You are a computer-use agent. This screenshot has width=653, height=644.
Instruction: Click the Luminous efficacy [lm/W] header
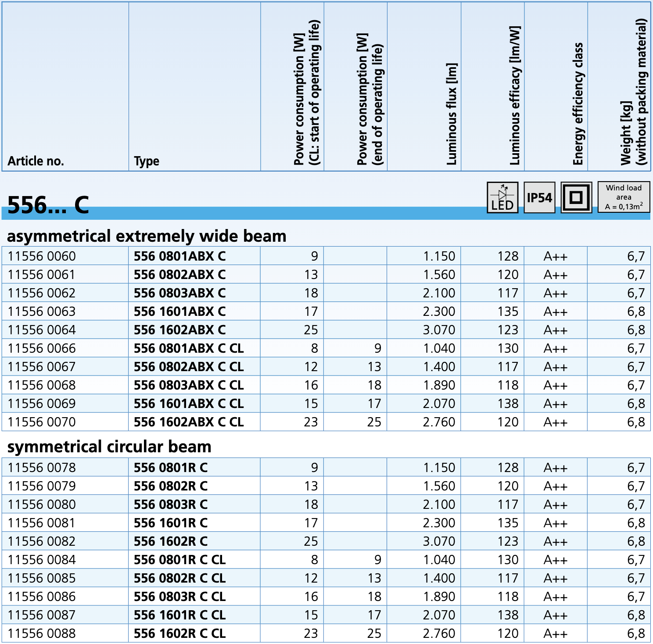515,96
